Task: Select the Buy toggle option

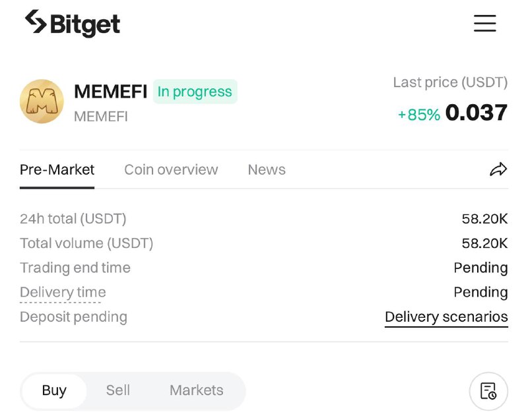Action: (x=54, y=390)
